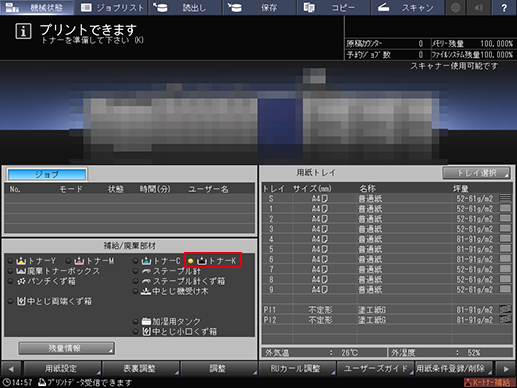Screen dimensions: 517x388
Task: Click the 加湿用タンク tank icon
Action: pos(146,322)
